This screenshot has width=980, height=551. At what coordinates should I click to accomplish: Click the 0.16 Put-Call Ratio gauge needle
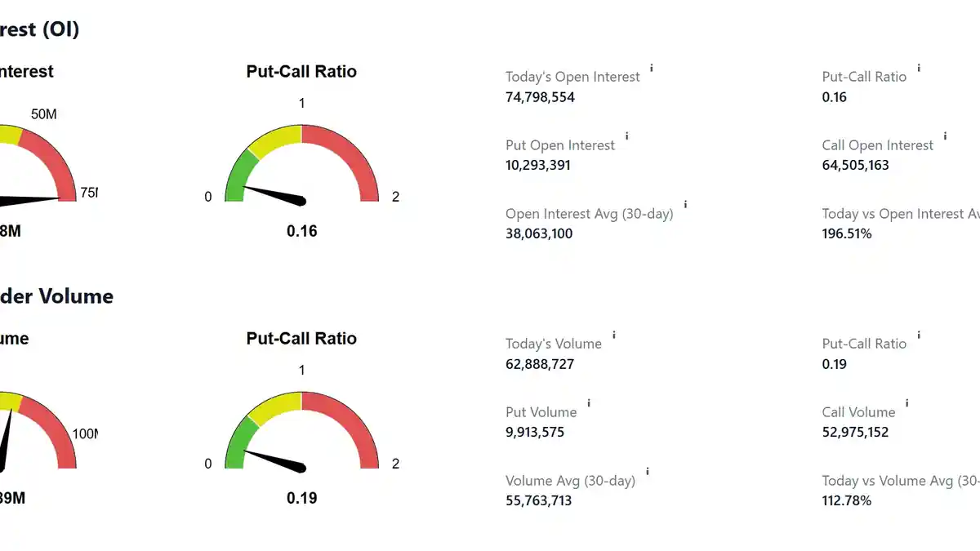(274, 194)
